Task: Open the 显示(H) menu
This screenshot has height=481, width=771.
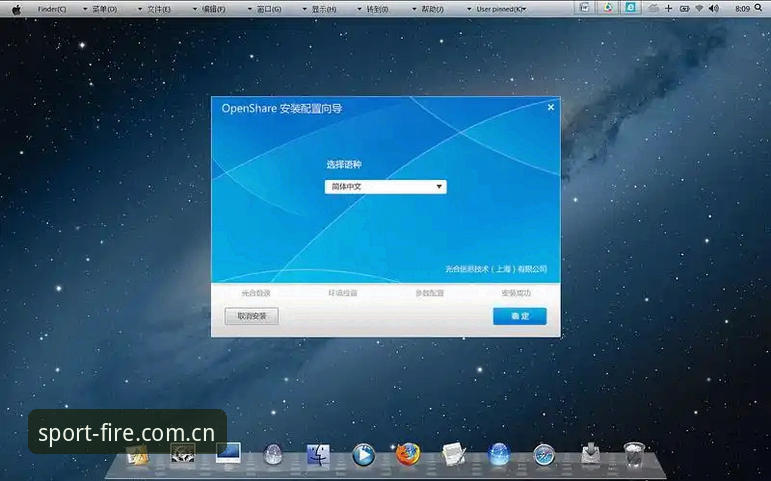Action: coord(324,9)
